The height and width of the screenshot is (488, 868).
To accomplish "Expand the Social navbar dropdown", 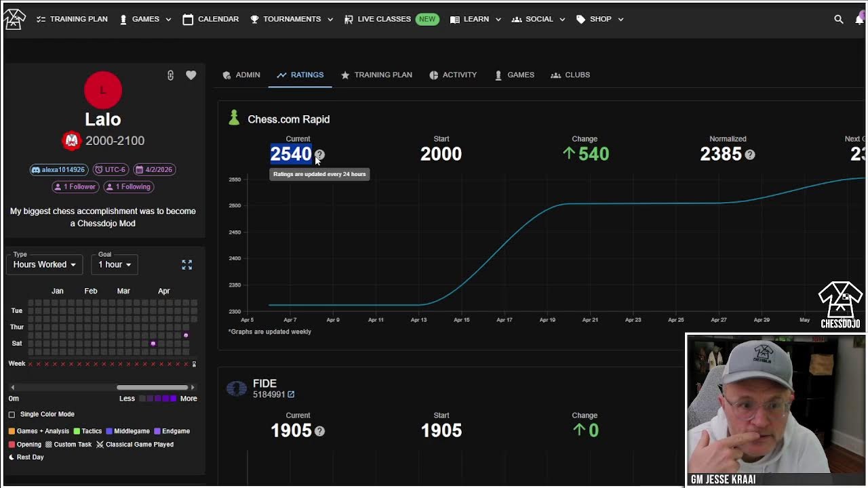I will pyautogui.click(x=538, y=19).
